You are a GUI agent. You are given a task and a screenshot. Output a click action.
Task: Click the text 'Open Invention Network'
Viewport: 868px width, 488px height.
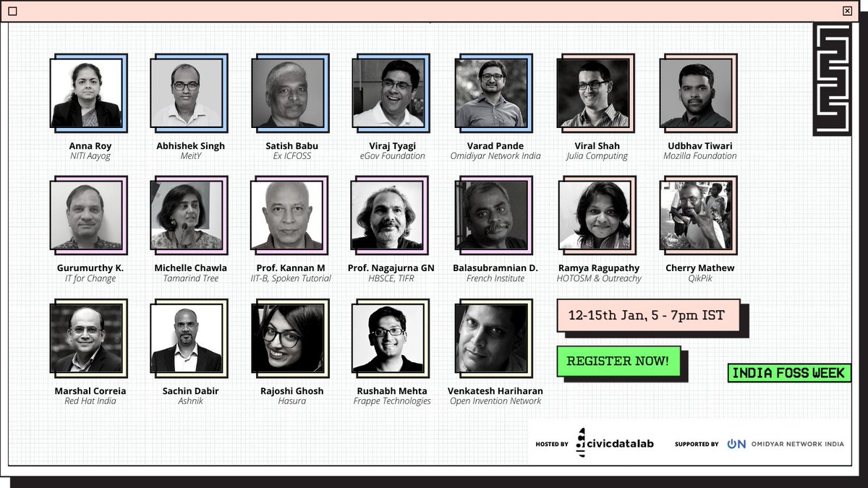pyautogui.click(x=495, y=401)
